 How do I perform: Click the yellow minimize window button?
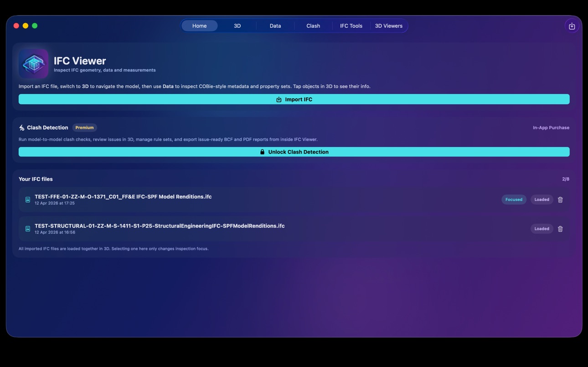click(x=26, y=26)
